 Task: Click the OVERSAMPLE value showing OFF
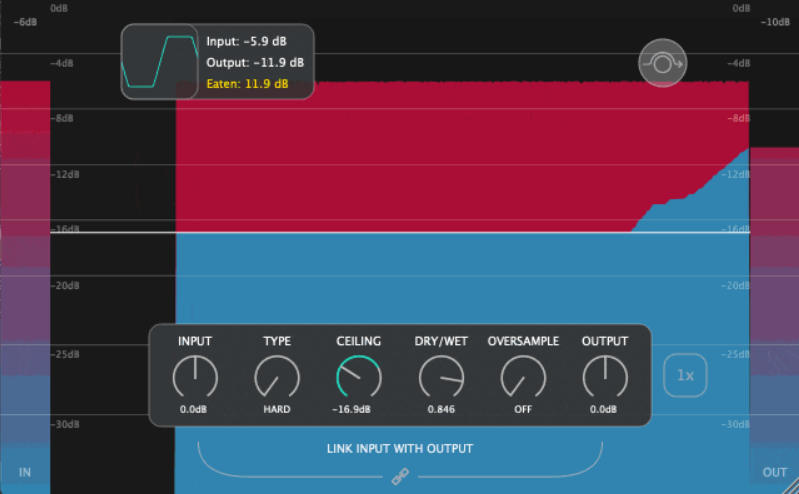[523, 409]
